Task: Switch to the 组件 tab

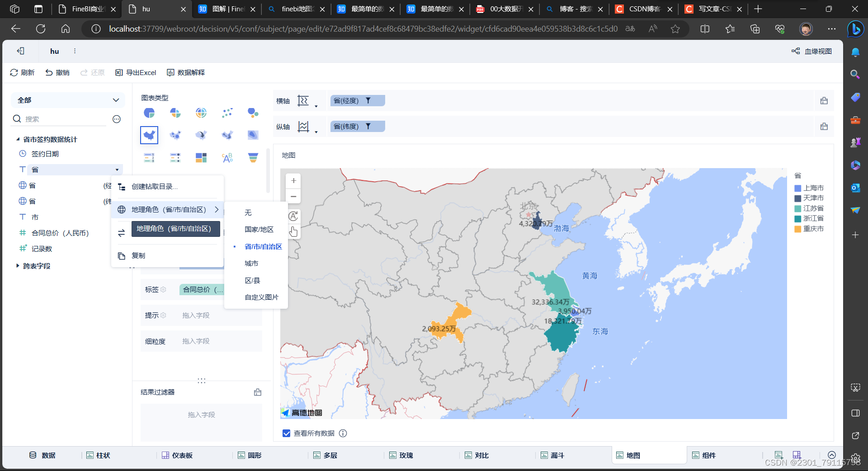Action: click(708, 455)
